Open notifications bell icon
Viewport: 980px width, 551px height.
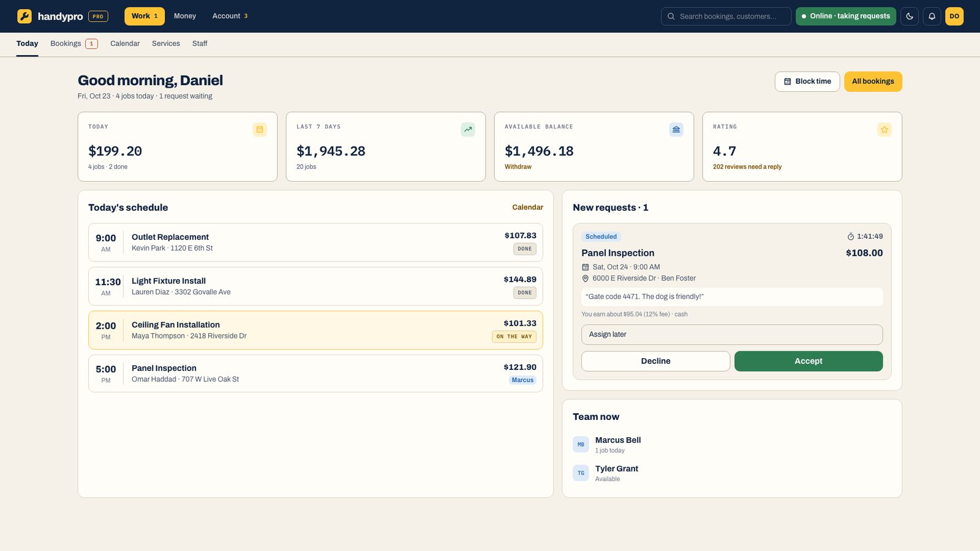click(932, 16)
